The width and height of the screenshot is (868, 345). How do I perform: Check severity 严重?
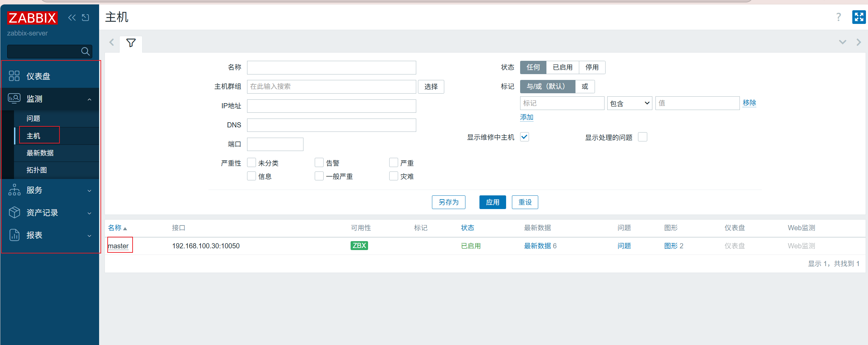click(394, 163)
